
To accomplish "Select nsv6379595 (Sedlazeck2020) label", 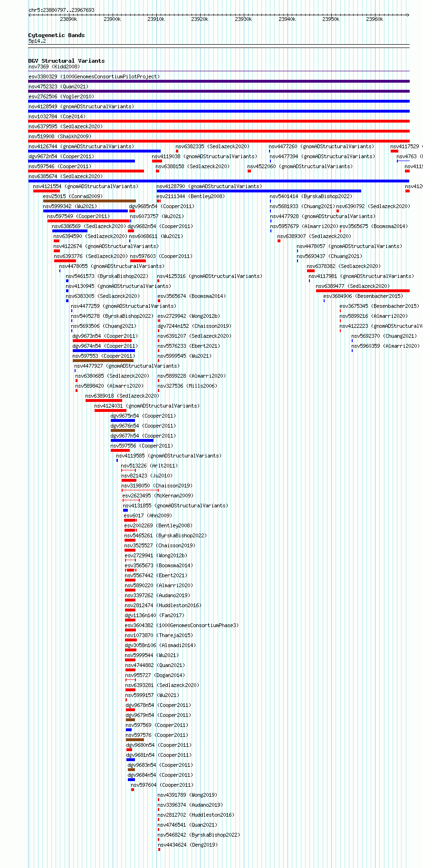I will click(66, 126).
